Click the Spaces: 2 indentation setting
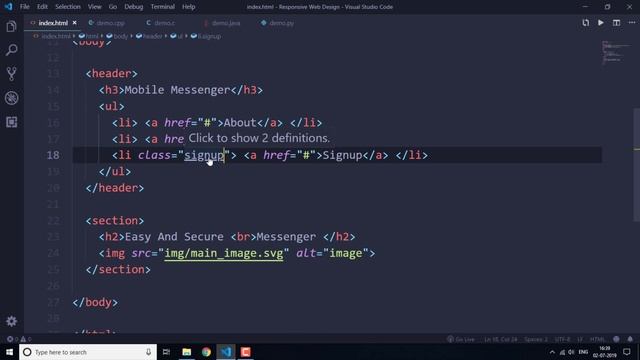640x360 pixels. [x=536, y=339]
